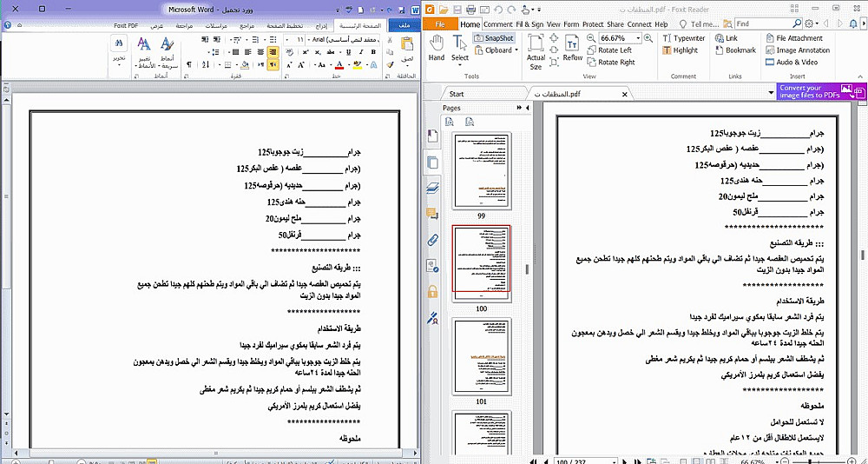Click the Open folder icon in Foxit toolbar
This screenshot has height=464, width=868.
click(444, 10)
